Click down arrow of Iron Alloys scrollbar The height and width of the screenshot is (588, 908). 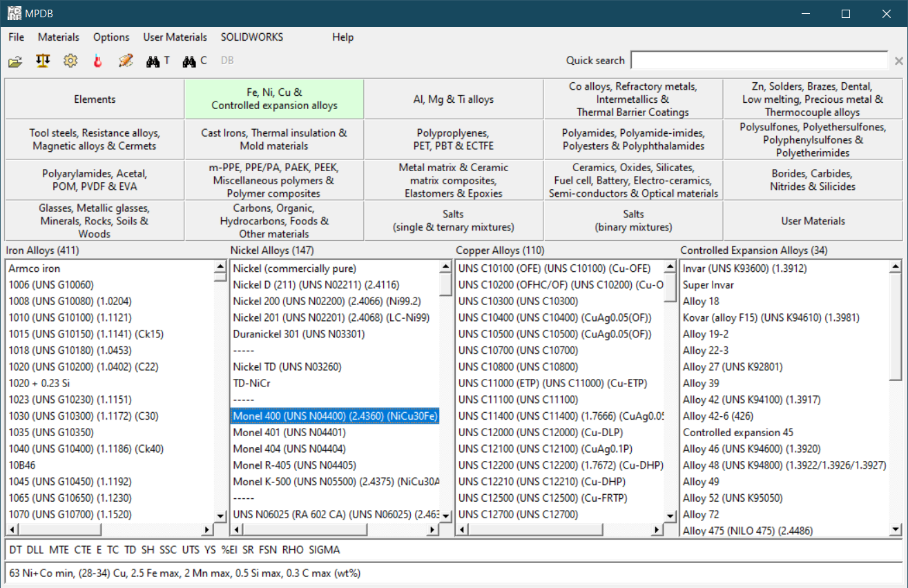[x=220, y=515]
